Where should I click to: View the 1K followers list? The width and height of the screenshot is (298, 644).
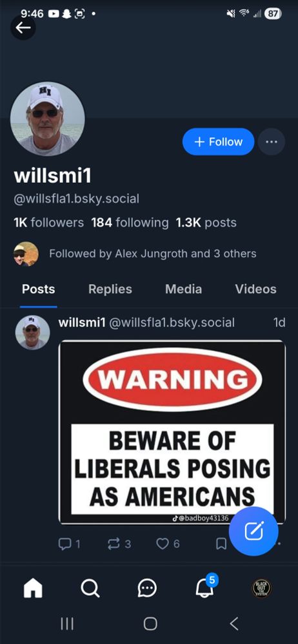point(48,223)
